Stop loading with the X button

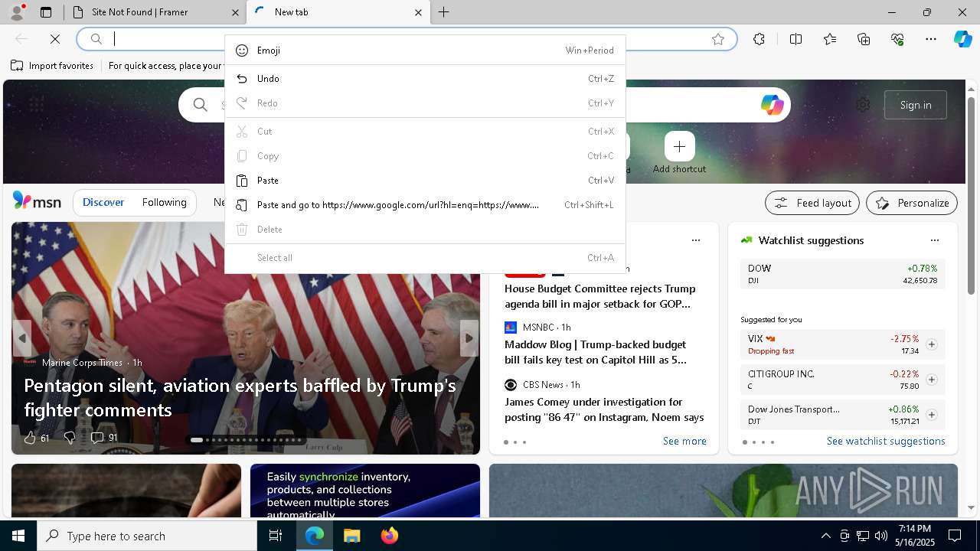tap(56, 39)
